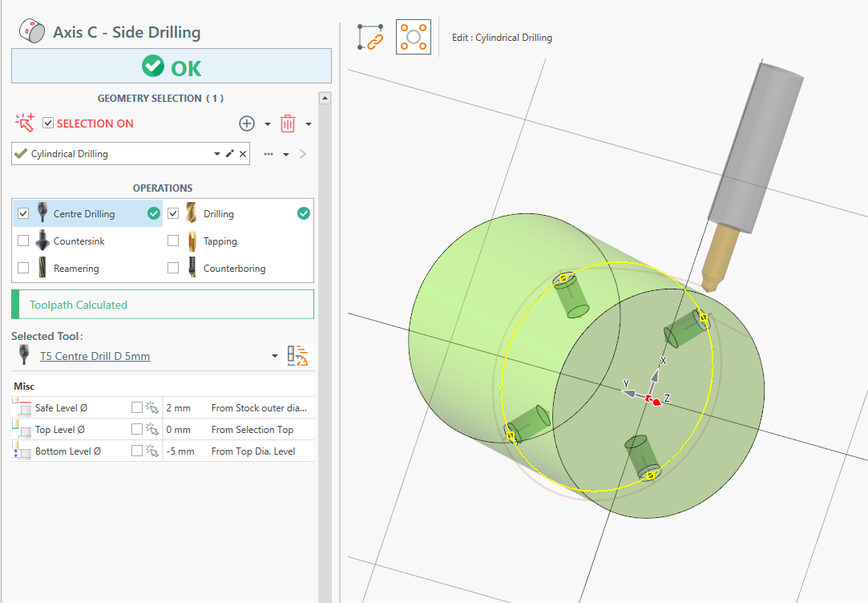Select the Reamering operation row
868x603 pixels.
point(75,269)
